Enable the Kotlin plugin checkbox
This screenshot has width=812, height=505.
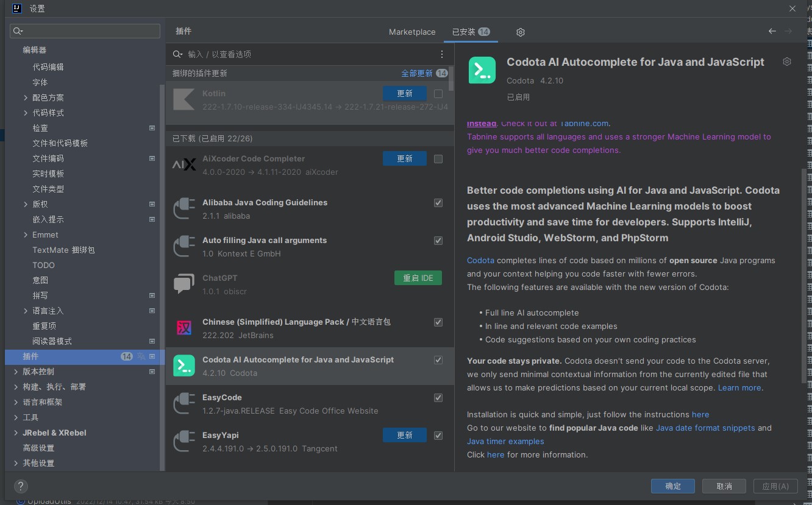pyautogui.click(x=438, y=94)
